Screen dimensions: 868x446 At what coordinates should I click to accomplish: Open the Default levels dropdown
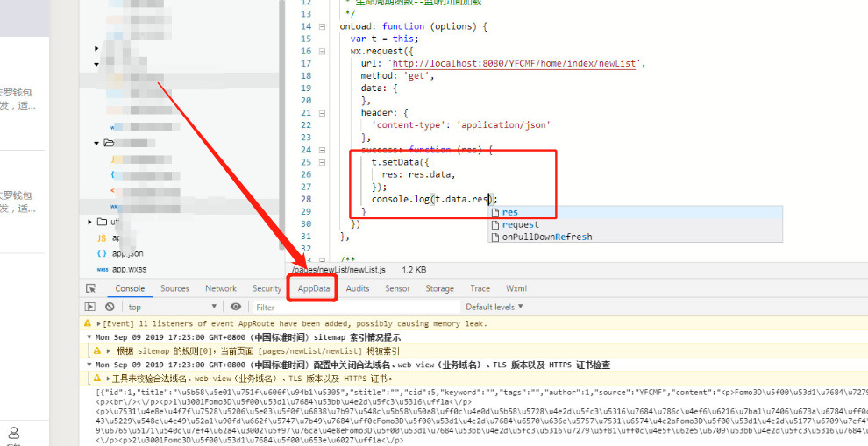click(494, 307)
